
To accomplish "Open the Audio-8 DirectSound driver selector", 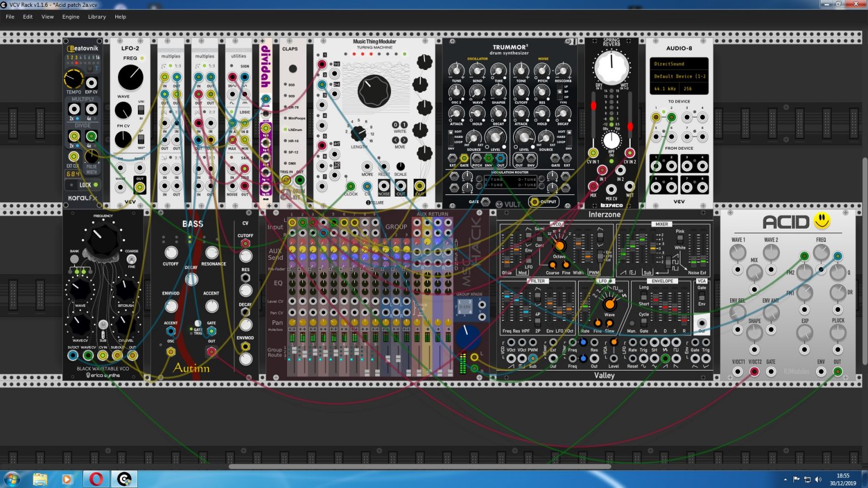I will point(679,64).
